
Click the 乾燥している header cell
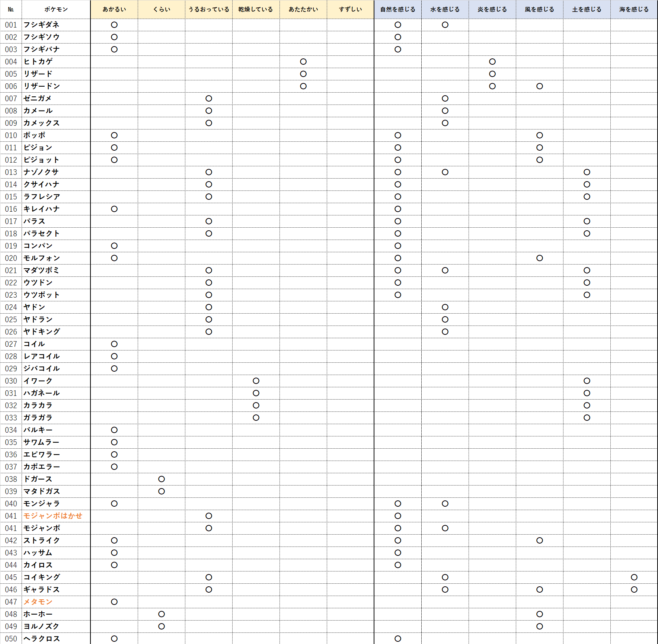tap(256, 9)
